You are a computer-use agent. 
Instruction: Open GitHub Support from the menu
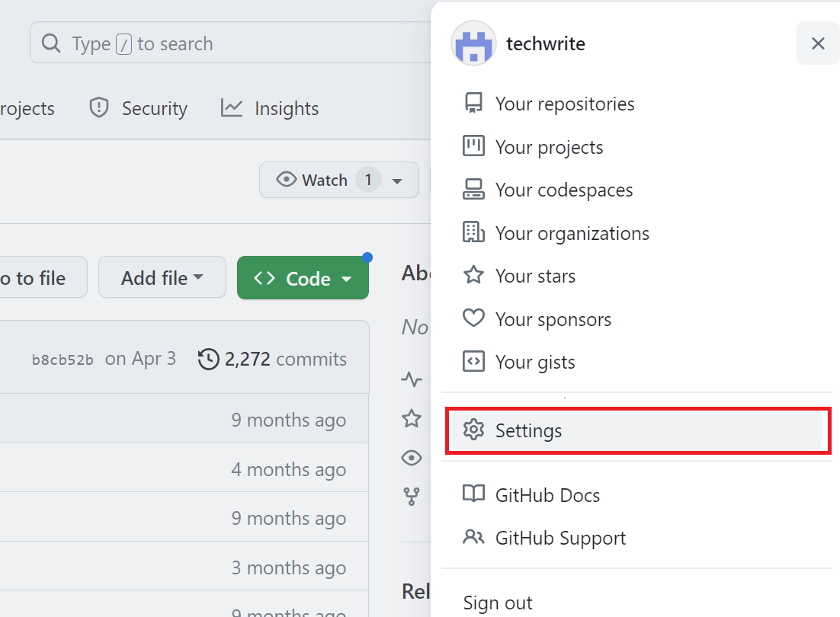[x=559, y=538]
